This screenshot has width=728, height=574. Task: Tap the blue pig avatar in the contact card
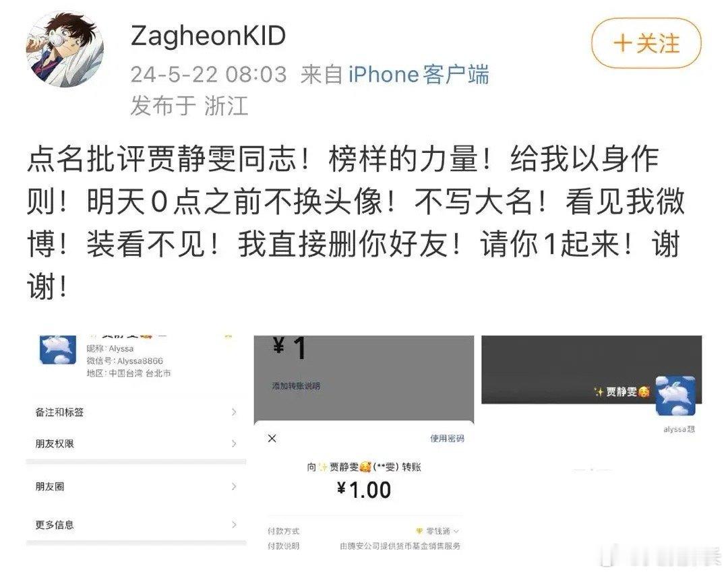pos(58,350)
